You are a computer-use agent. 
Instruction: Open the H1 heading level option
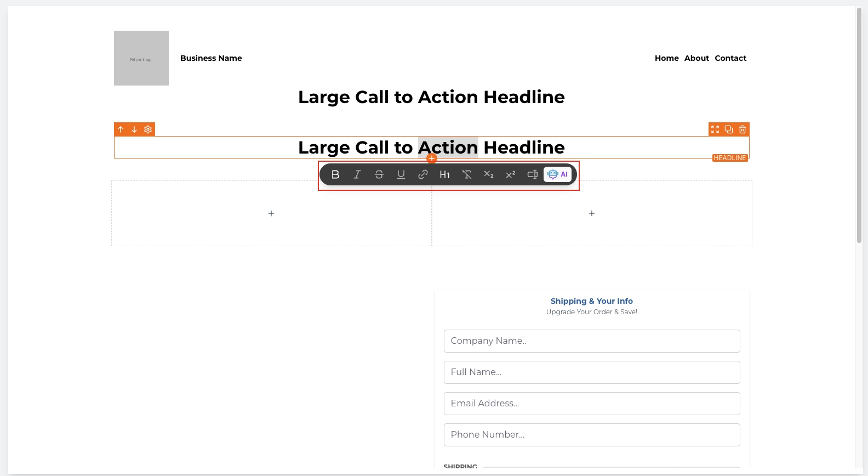point(445,174)
